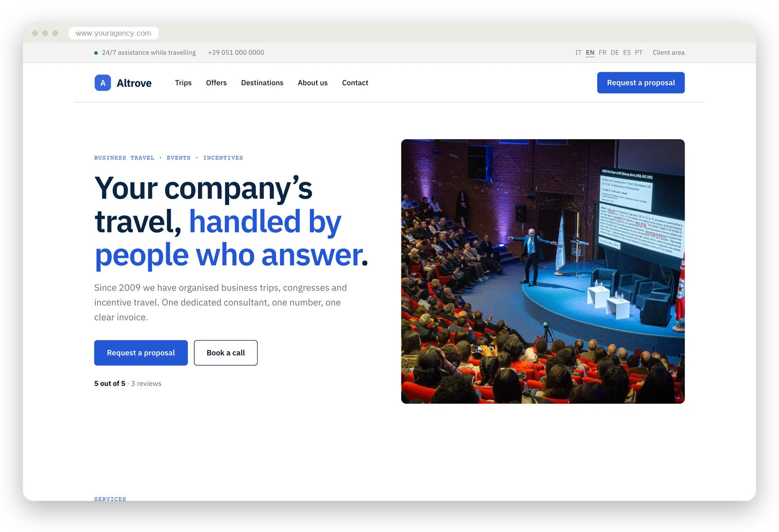Click the Book a call button

[x=225, y=353]
